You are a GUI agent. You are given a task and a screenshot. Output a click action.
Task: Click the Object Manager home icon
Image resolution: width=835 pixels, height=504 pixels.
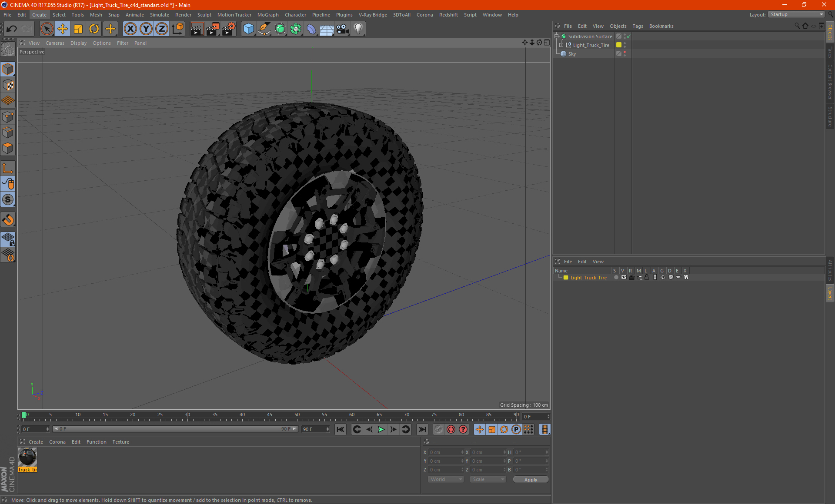click(805, 26)
